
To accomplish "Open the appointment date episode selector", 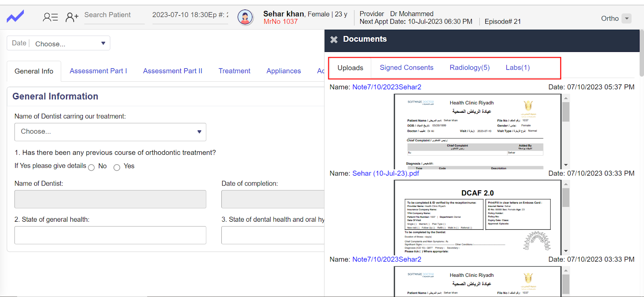I will click(190, 15).
